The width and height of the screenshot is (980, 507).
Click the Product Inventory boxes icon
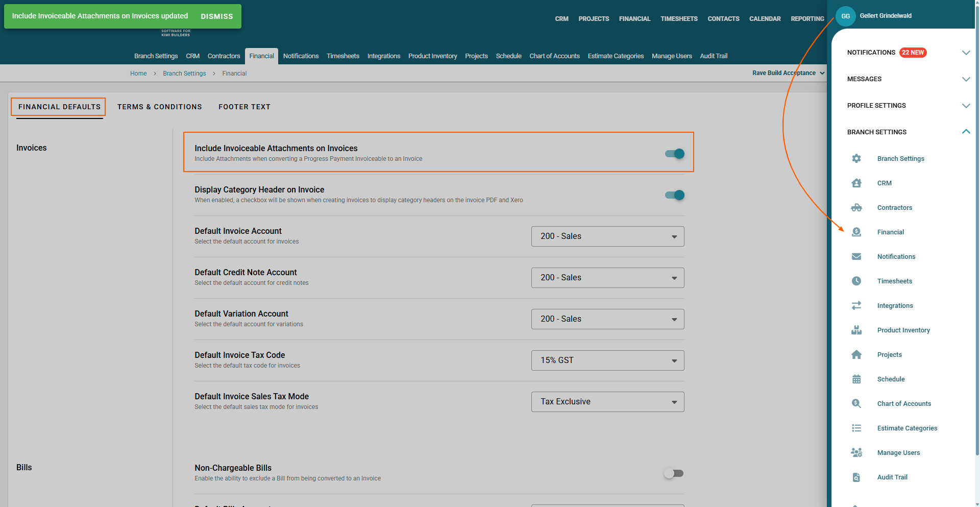pyautogui.click(x=856, y=330)
